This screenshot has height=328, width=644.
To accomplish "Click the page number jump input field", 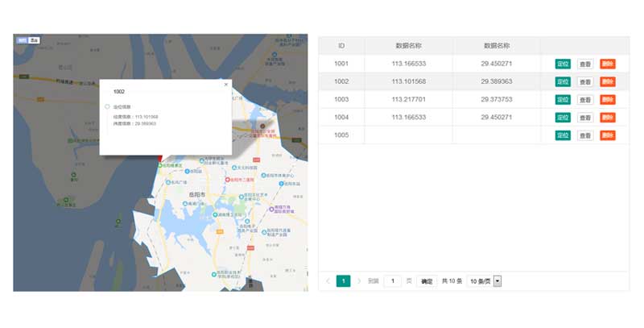I will coord(392,281).
